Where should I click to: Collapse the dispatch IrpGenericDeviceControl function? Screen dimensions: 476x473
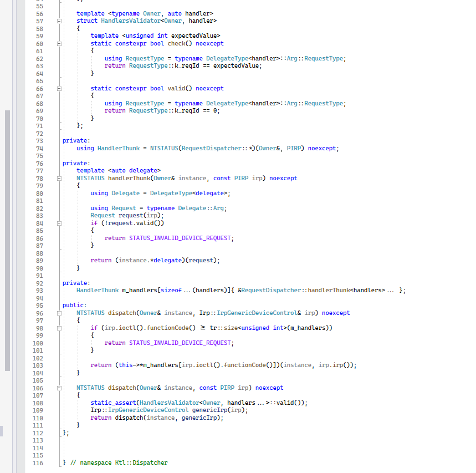59,313
